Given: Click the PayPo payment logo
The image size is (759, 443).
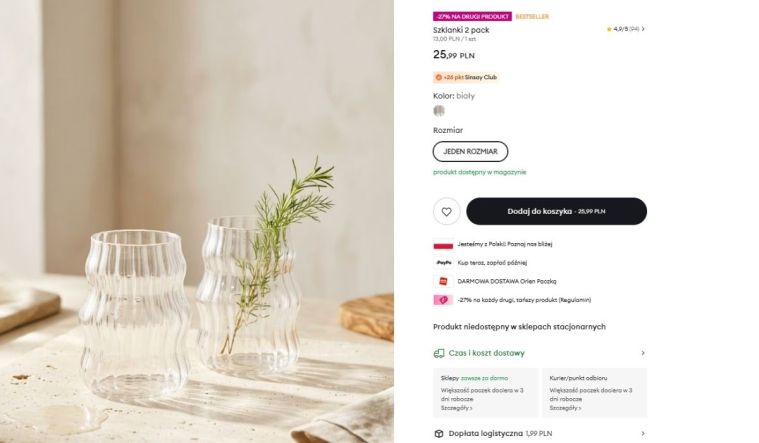Looking at the screenshot, I should coord(442,262).
